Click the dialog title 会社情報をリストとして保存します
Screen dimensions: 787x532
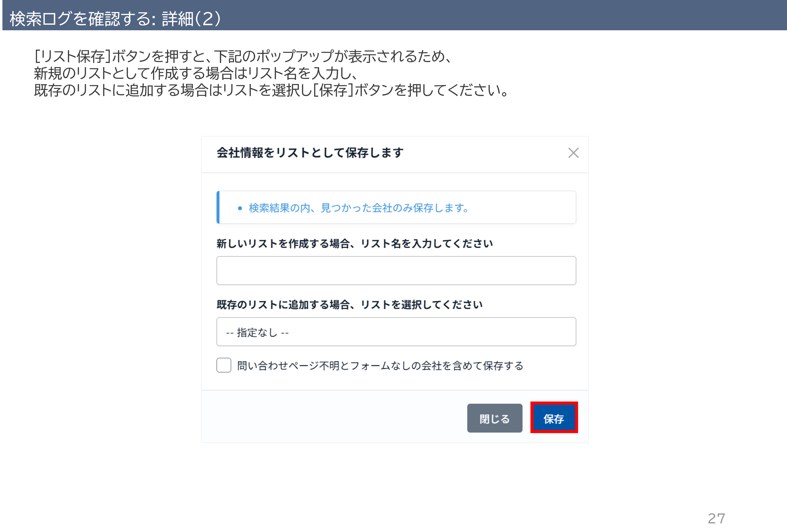[x=310, y=153]
